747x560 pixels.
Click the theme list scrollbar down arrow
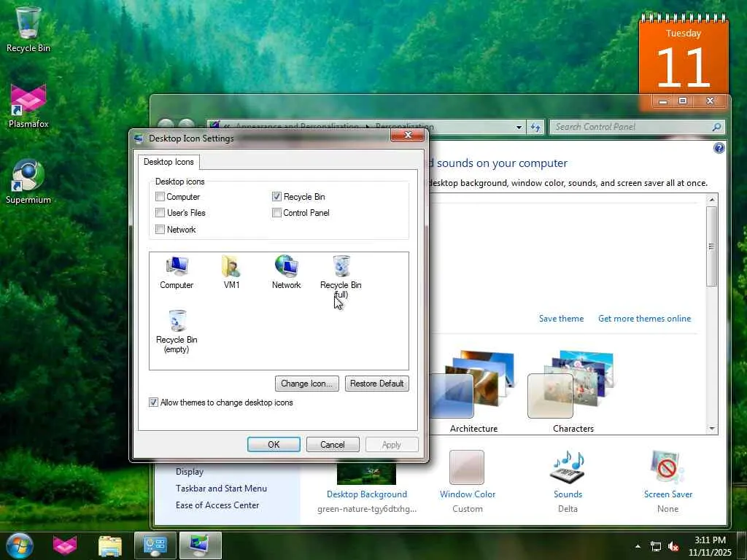712,429
